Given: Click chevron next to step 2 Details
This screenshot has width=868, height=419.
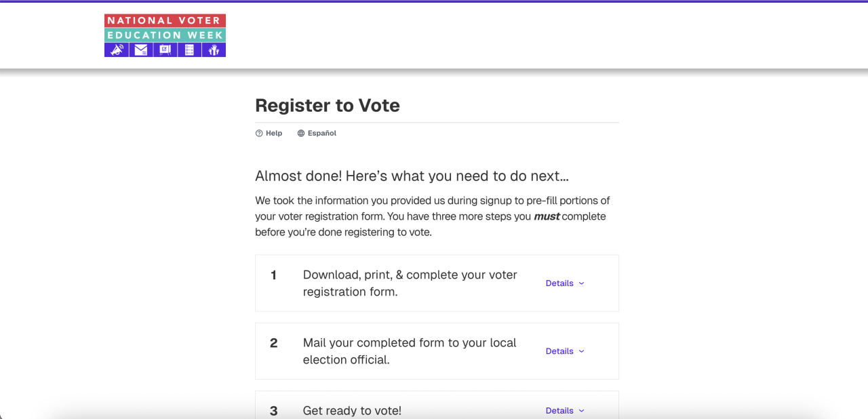Looking at the screenshot, I should (x=581, y=351).
